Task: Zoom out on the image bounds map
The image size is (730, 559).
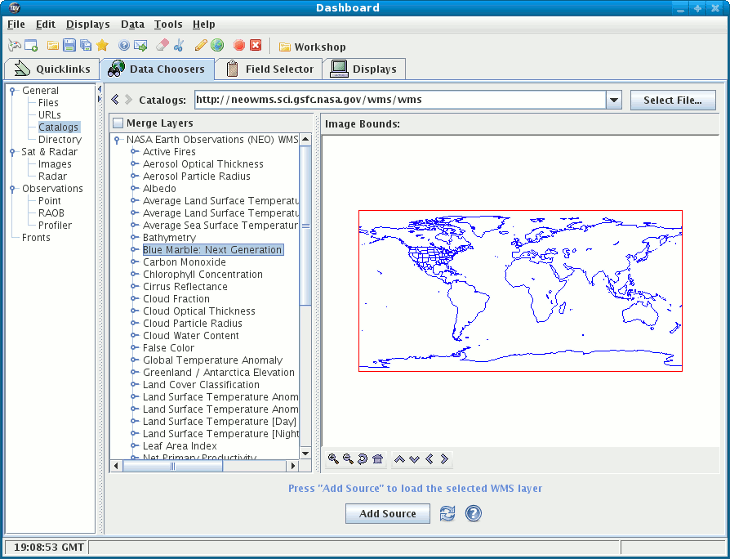Action: [347, 459]
